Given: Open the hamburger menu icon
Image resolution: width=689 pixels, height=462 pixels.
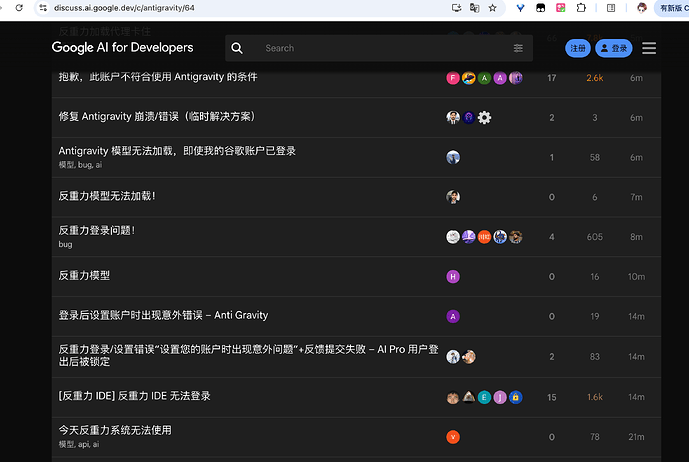Looking at the screenshot, I should tap(649, 48).
